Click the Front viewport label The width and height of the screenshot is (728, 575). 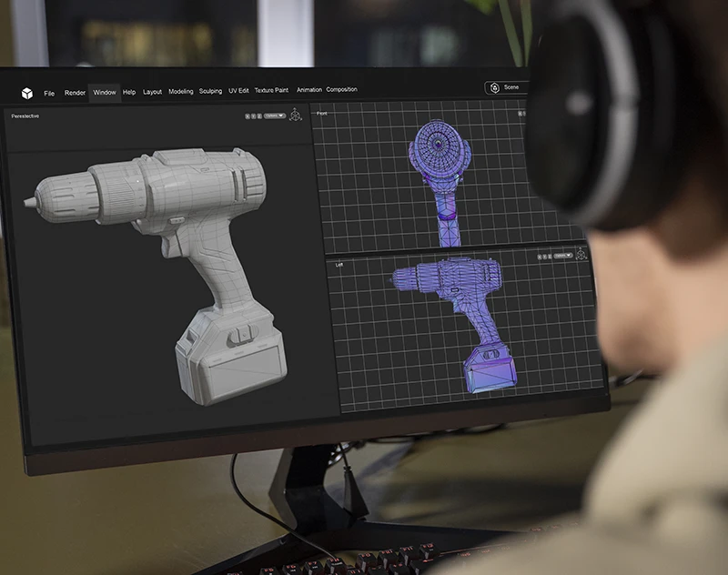[x=322, y=113]
